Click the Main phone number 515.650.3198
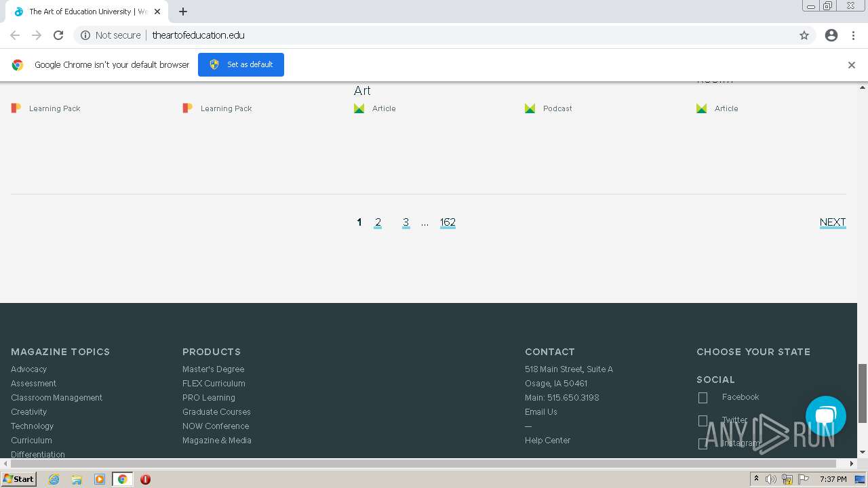This screenshot has width=868, height=488. (x=573, y=398)
